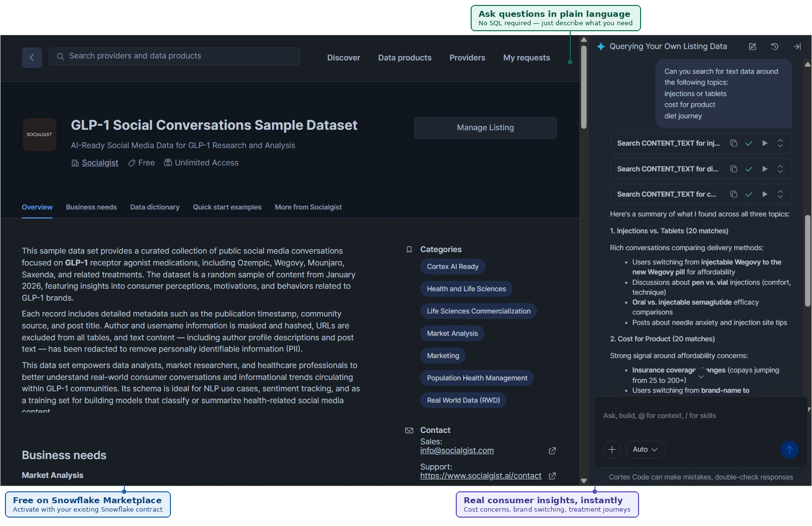This screenshot has height=526, width=812.
Task: Expand the 'Search CONTENT_TEXT for di...' block
Action: [x=780, y=169]
